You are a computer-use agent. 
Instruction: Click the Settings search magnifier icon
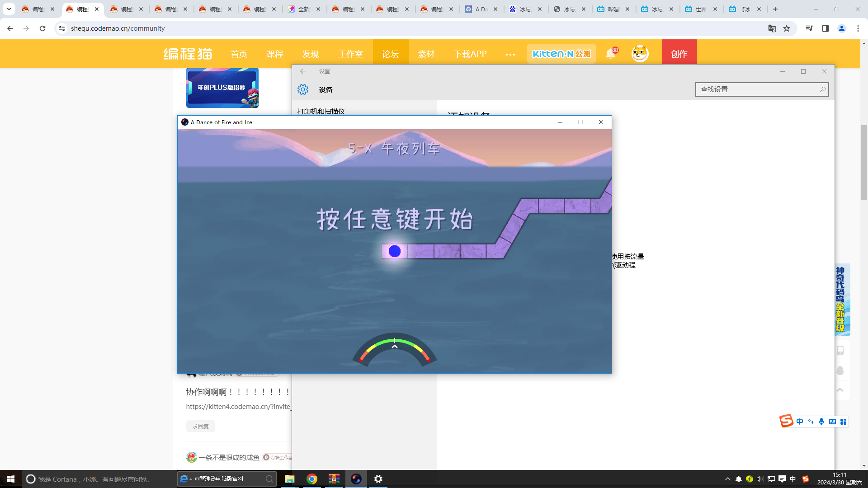coord(823,89)
